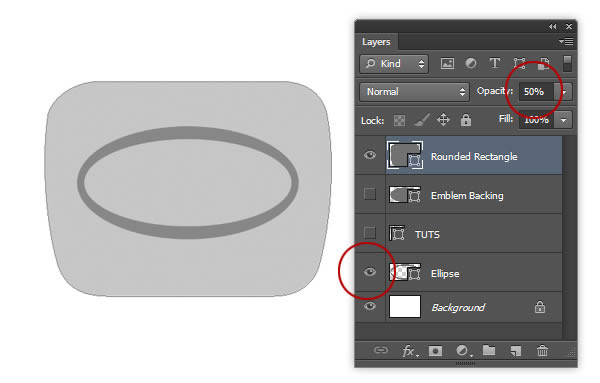Click the Background layer lock icon
Screen dimensions: 600x383
(540, 307)
